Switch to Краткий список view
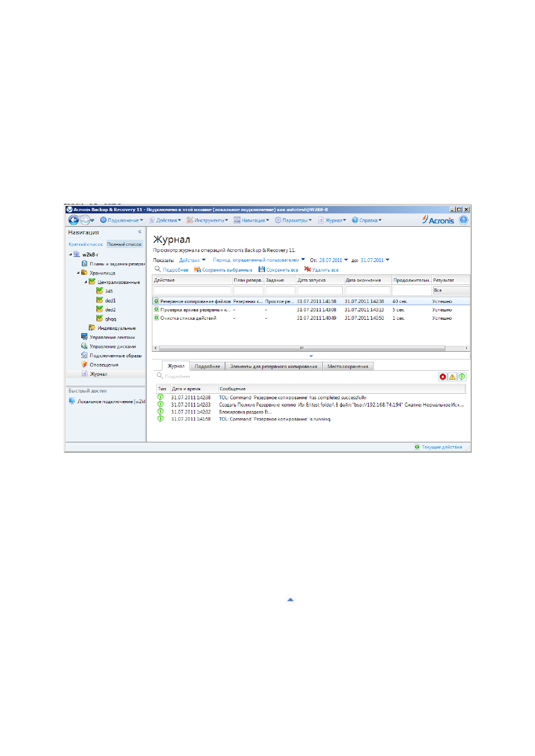 click(x=86, y=244)
